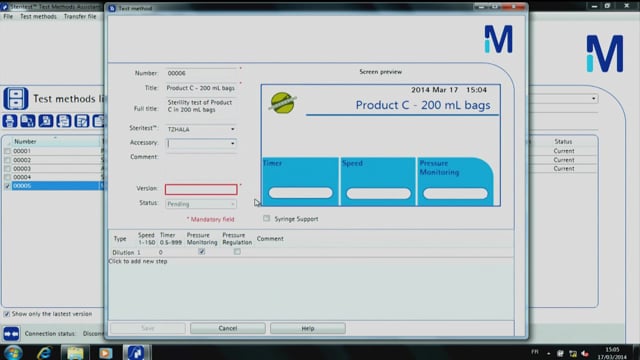
Task: Open the Steritest TZHALA dropdown
Action: 232,129
